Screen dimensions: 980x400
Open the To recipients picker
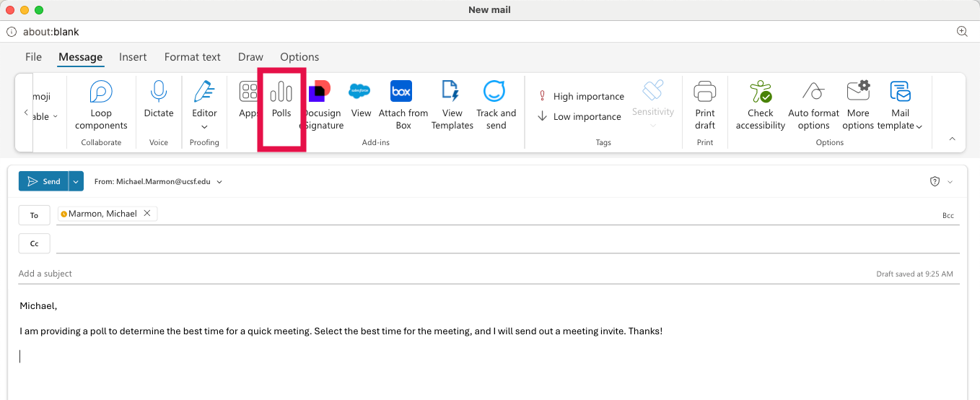[34, 215]
